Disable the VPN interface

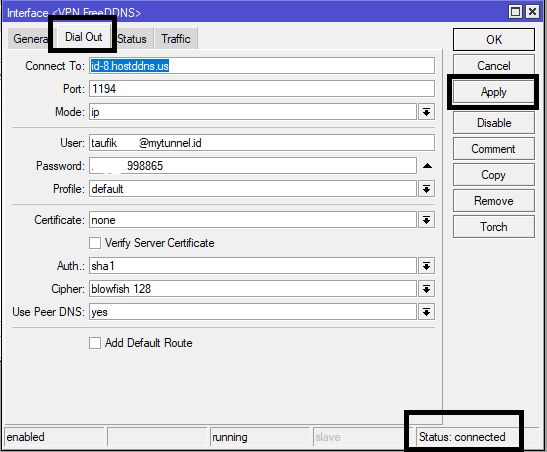[494, 123]
